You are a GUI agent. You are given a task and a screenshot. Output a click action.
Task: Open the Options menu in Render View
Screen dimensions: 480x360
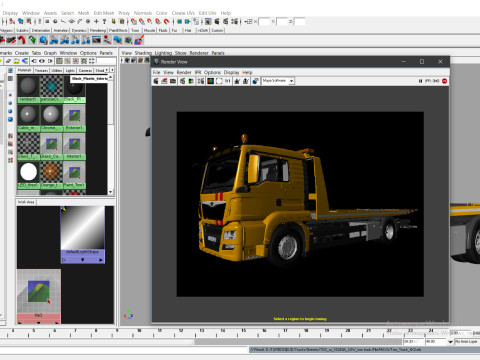tap(212, 72)
